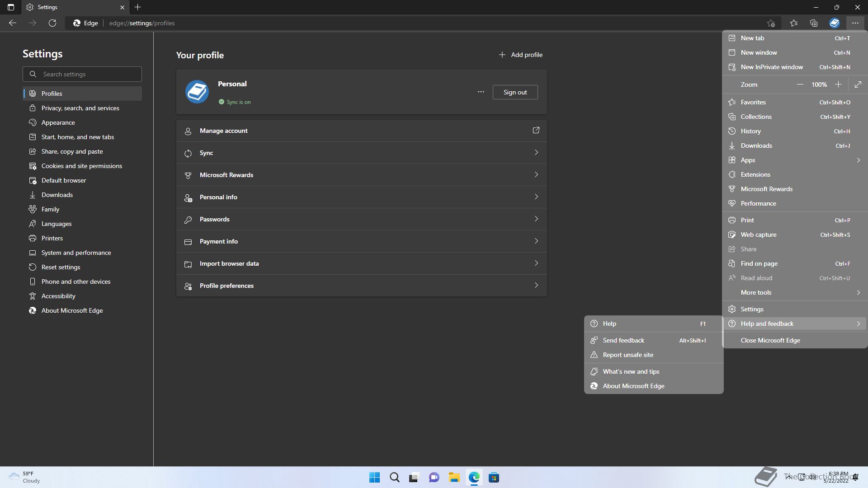Select About Microsoft Edge in submenu
This screenshot has width=868, height=488.
pos(654,386)
